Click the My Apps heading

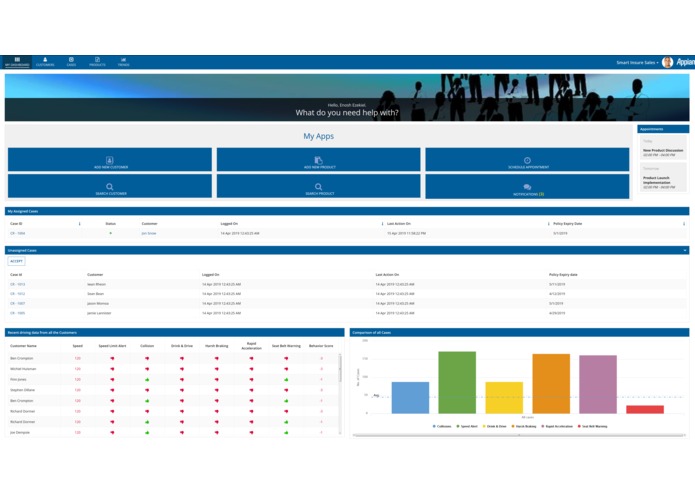(318, 136)
